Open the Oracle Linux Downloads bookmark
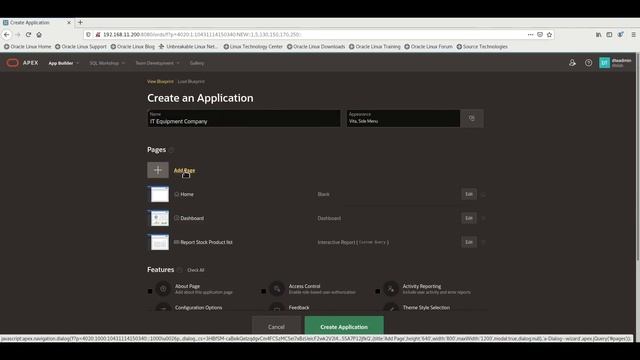Screen dimensions: 640x360 click(x=316, y=47)
